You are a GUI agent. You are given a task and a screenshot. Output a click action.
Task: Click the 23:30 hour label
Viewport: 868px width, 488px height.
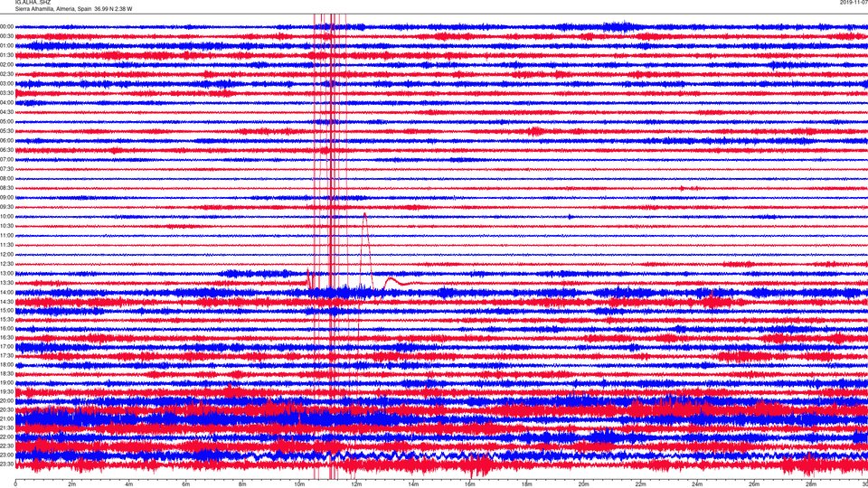pos(6,464)
